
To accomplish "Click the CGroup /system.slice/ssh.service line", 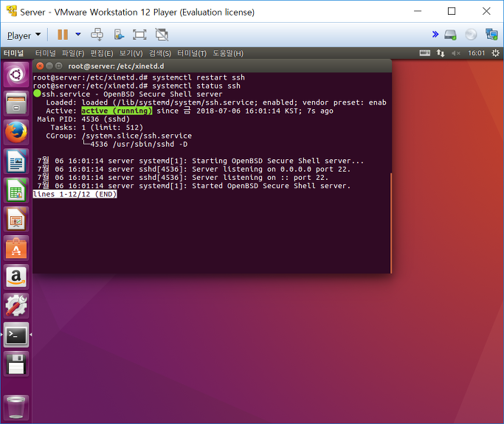I will point(119,136).
